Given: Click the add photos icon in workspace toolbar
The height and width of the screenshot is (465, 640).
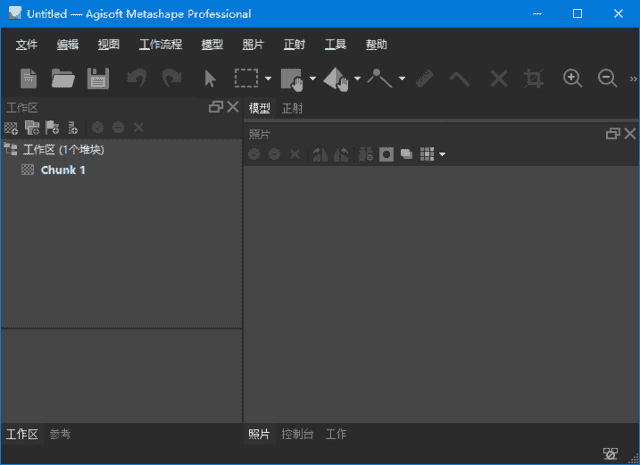Looking at the screenshot, I should pos(32,127).
